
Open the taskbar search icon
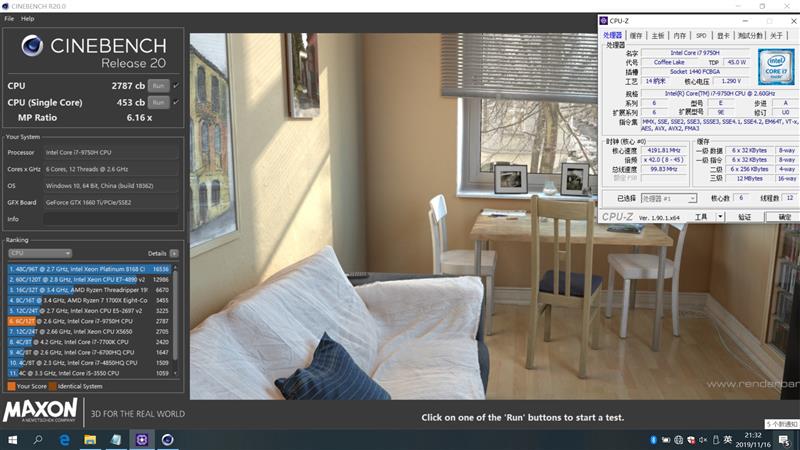(x=39, y=439)
